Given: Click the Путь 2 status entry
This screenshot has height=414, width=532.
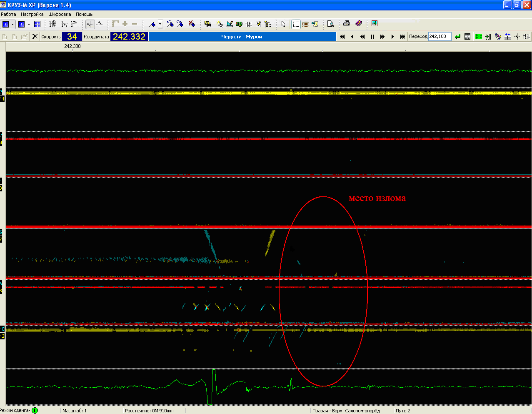Looking at the screenshot, I should (x=403, y=411).
